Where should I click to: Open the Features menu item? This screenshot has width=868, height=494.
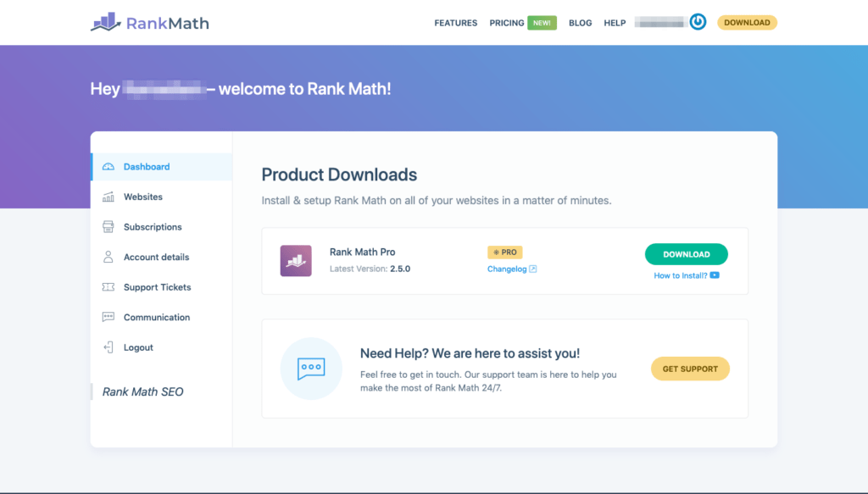click(x=455, y=23)
